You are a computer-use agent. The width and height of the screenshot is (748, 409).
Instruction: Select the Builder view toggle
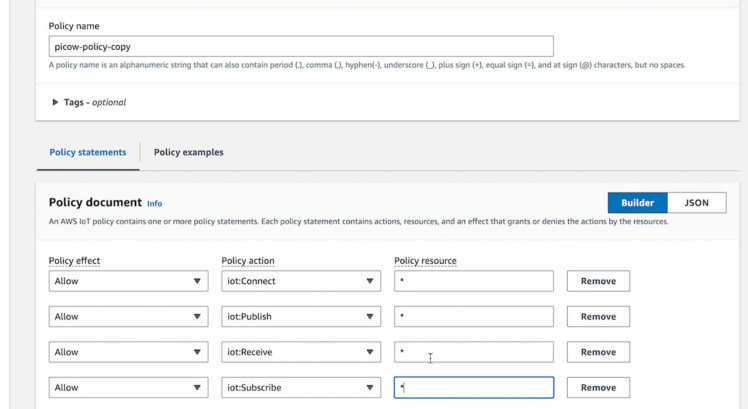tap(637, 202)
